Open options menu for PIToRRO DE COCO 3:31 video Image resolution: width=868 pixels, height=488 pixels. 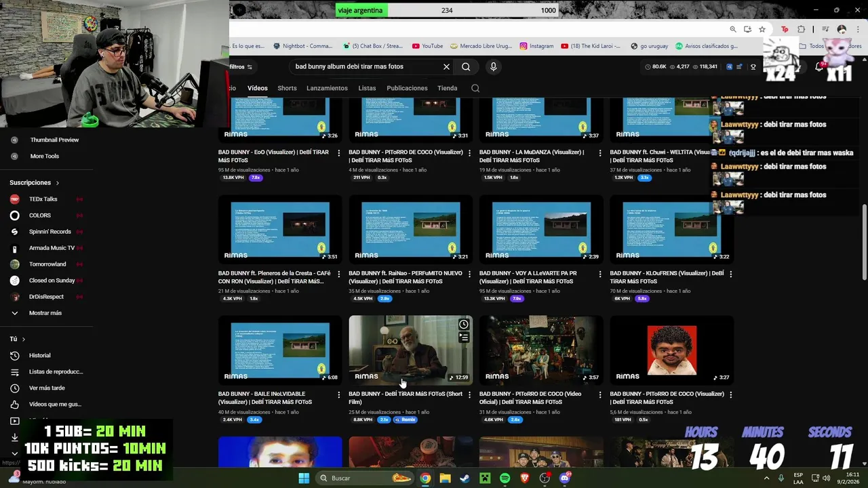click(x=469, y=153)
